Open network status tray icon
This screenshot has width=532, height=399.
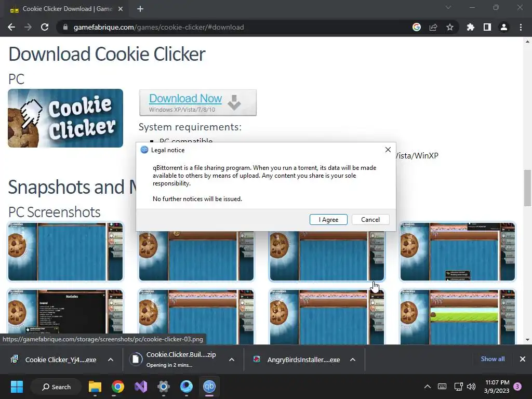click(x=458, y=387)
